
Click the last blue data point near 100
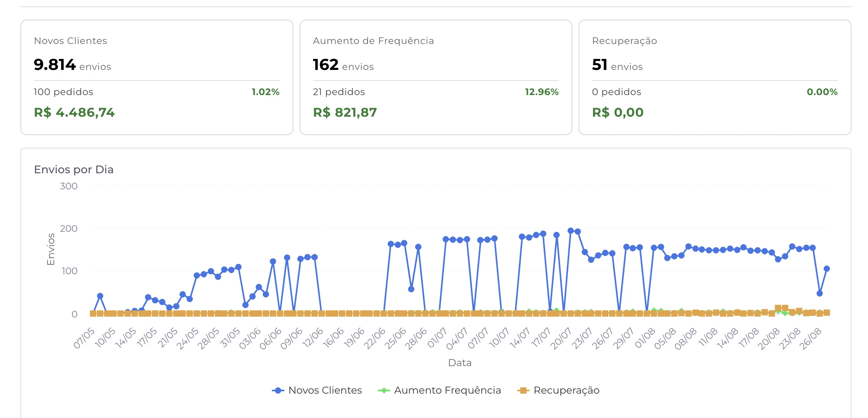coord(827,269)
